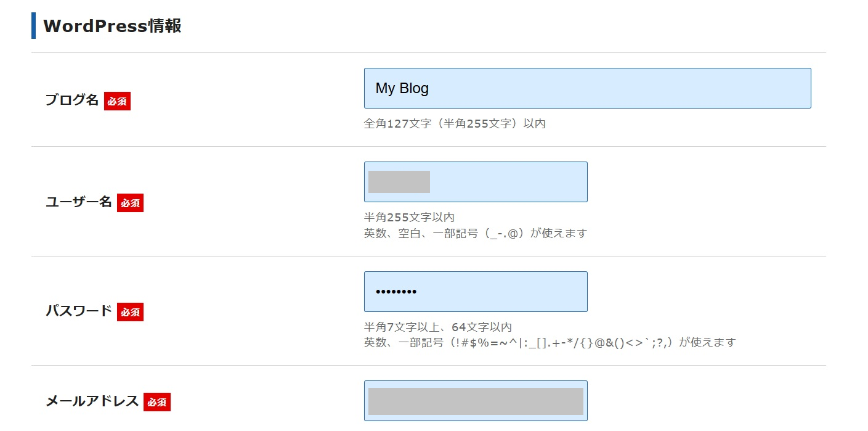This screenshot has width=868, height=431.
Task: Click the ユーザー名 label
Action: pyautogui.click(x=78, y=202)
